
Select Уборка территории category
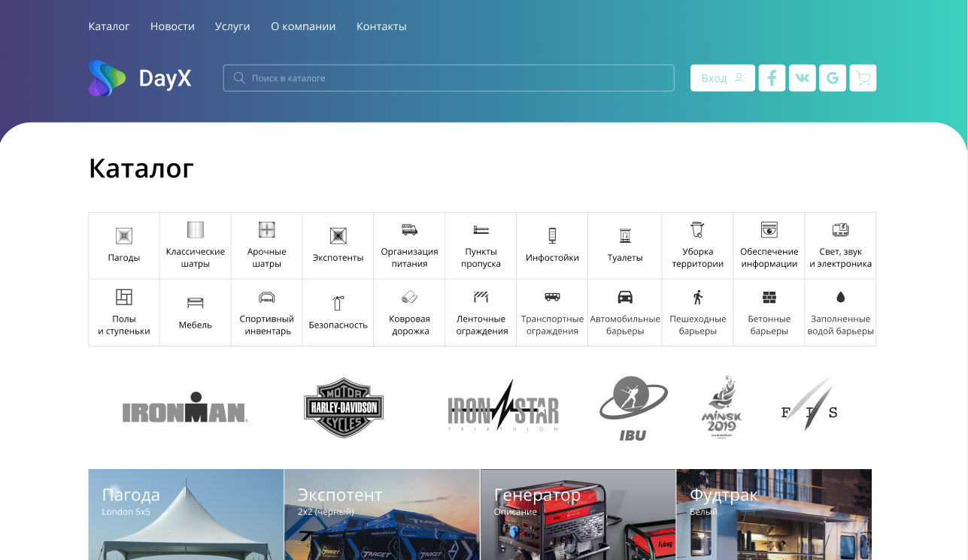[x=698, y=246]
